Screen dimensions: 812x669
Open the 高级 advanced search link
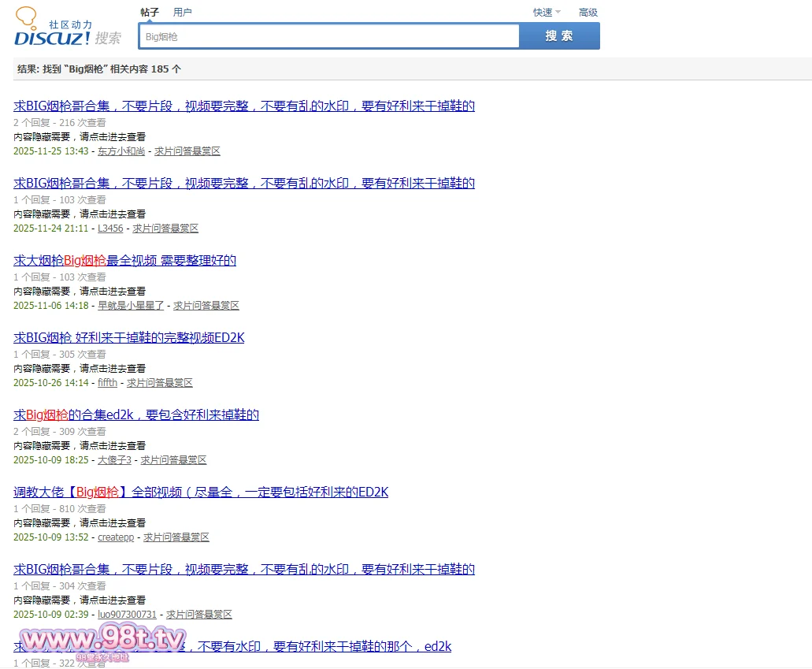(588, 12)
